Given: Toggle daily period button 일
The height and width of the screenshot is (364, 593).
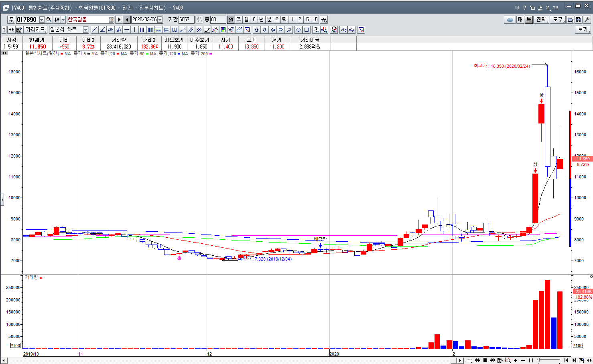Looking at the screenshot, I should (231, 19).
